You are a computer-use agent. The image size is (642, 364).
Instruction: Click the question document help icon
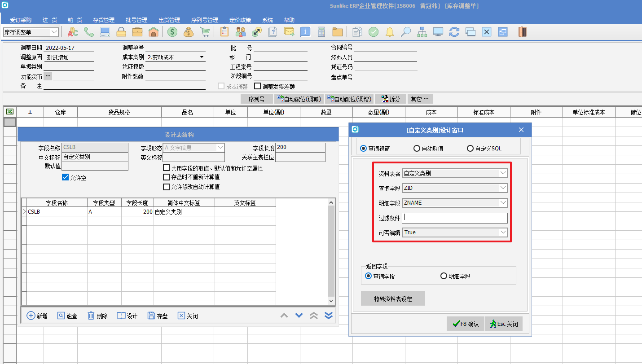[x=273, y=32]
